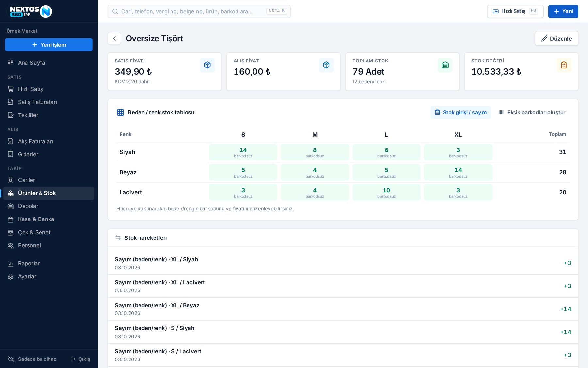Viewport: 588px width, 368px height.
Task: Open Raporlar from the sidebar
Action: 49,263
